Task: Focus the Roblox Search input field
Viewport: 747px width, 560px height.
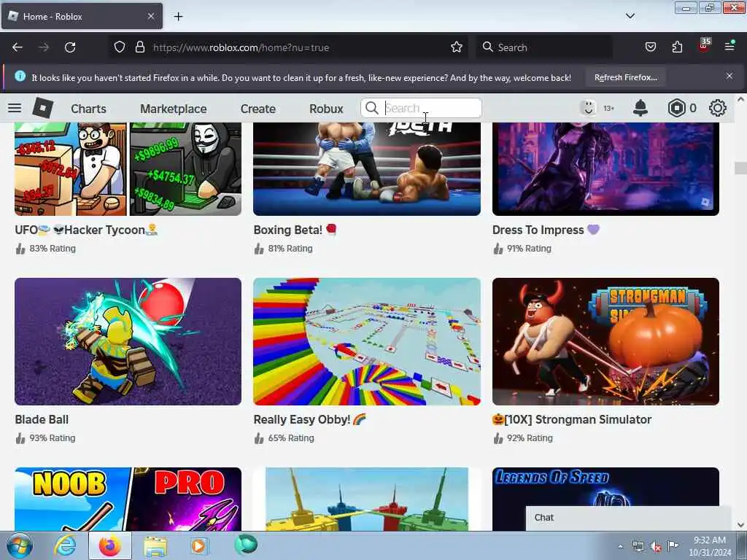Action: click(421, 108)
